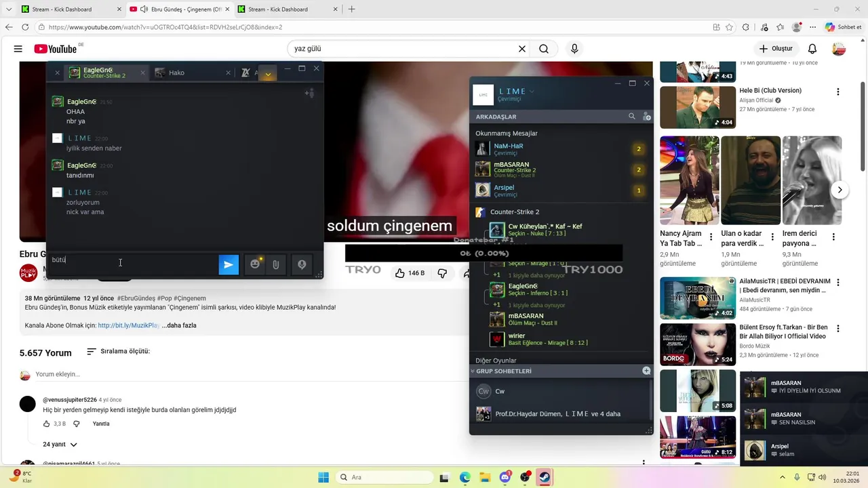Add a friend in Steam friends list
Image resolution: width=868 pixels, height=488 pixels.
click(x=646, y=117)
